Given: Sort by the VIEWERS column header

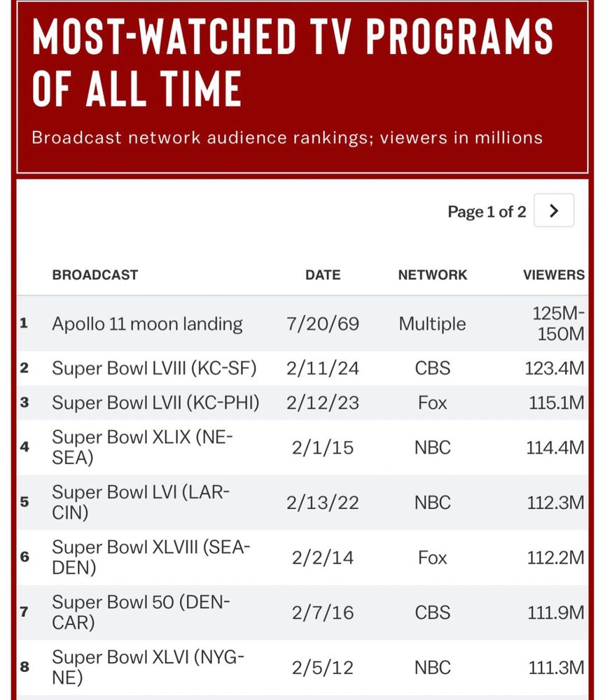Looking at the screenshot, I should click(x=554, y=274).
